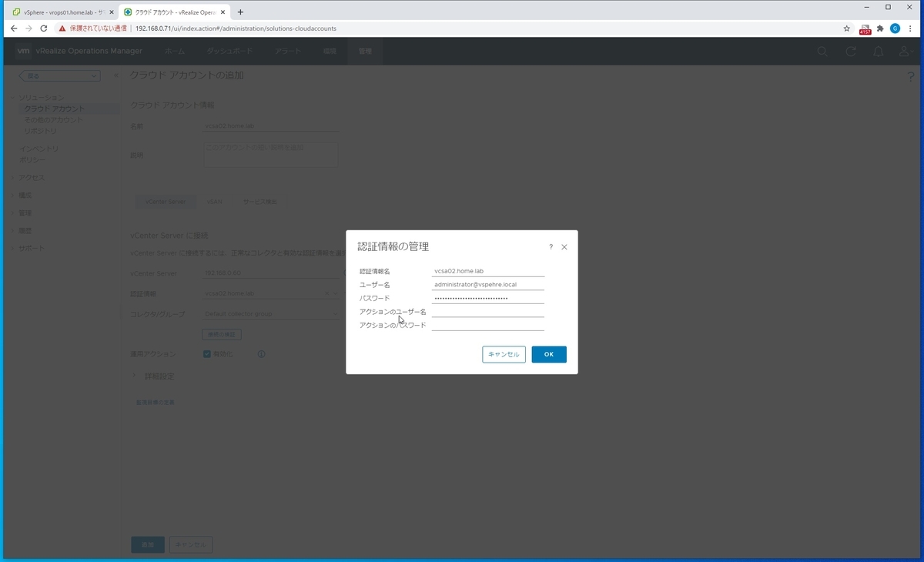Open the G profile avatar

click(x=895, y=28)
